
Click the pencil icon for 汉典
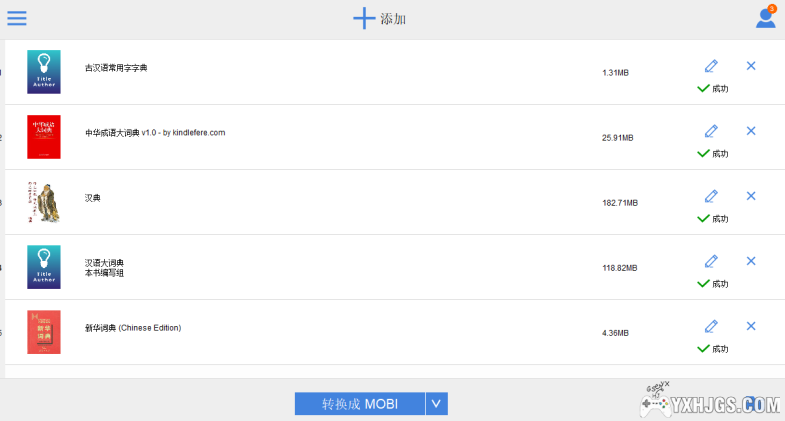coord(711,196)
